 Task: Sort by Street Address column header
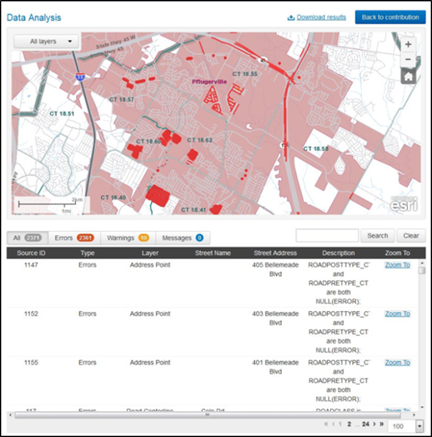(275, 253)
